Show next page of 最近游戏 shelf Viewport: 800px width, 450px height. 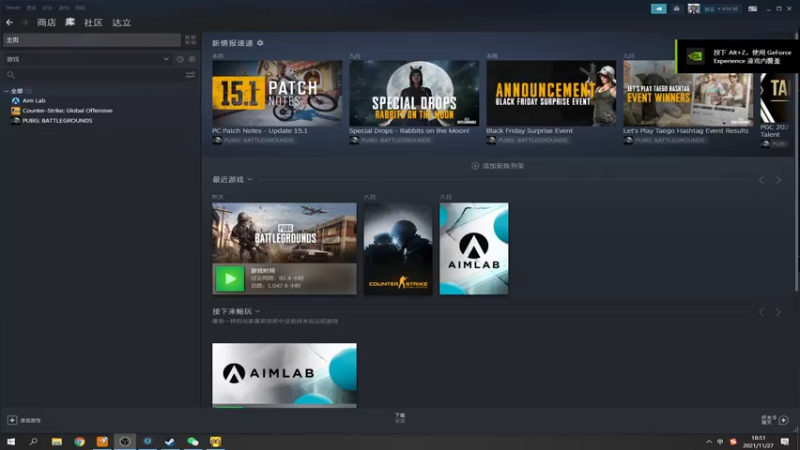[x=778, y=180]
